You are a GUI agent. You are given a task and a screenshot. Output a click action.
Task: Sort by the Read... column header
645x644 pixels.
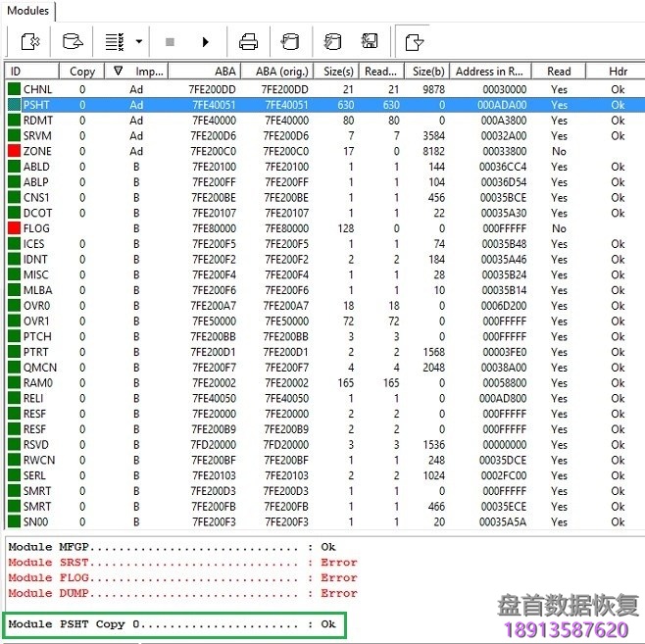(x=381, y=72)
